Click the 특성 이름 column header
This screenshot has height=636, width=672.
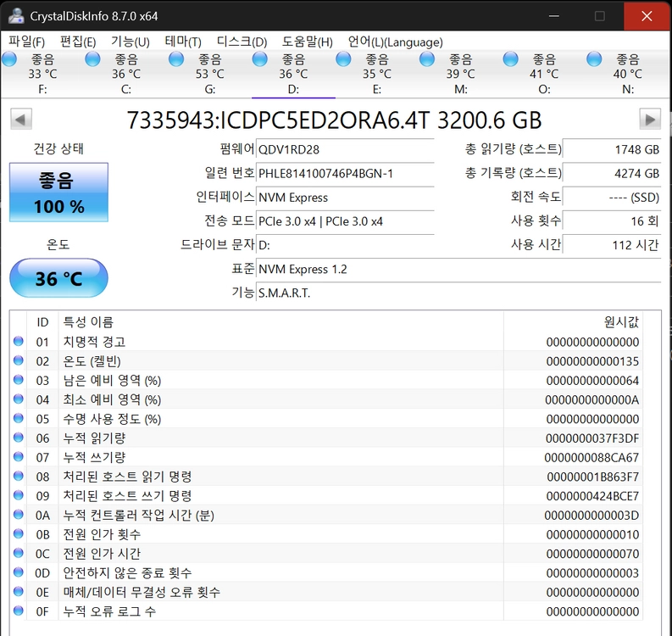(x=281, y=321)
